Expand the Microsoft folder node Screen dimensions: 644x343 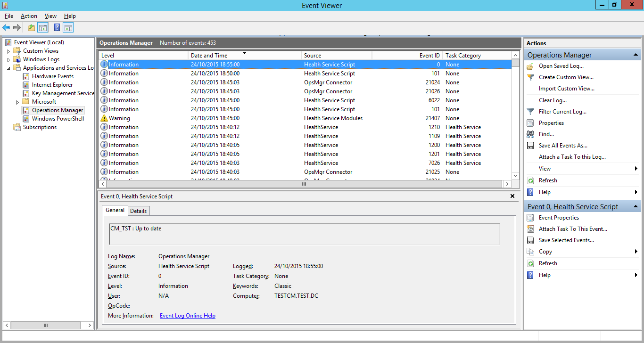[17, 102]
